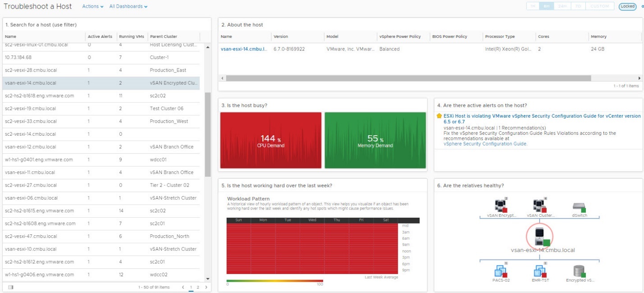Open the Actions dropdown
Viewport: 644px width, 293px height.
click(92, 6)
